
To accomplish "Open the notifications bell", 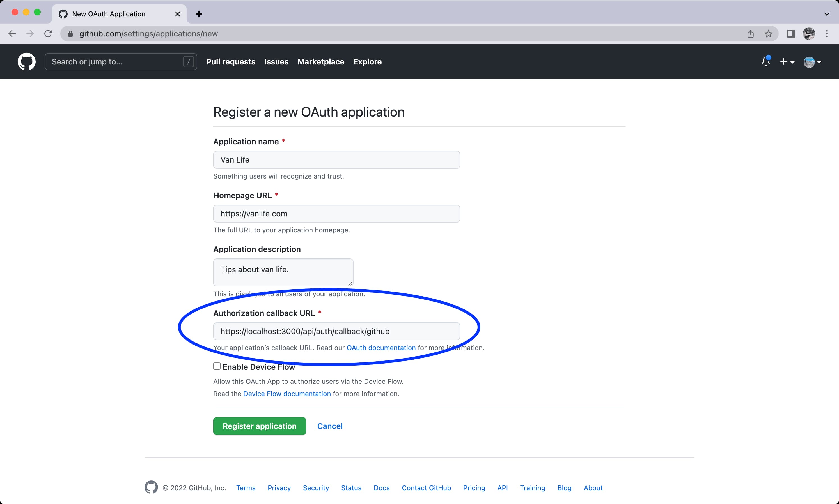I will tap(765, 61).
